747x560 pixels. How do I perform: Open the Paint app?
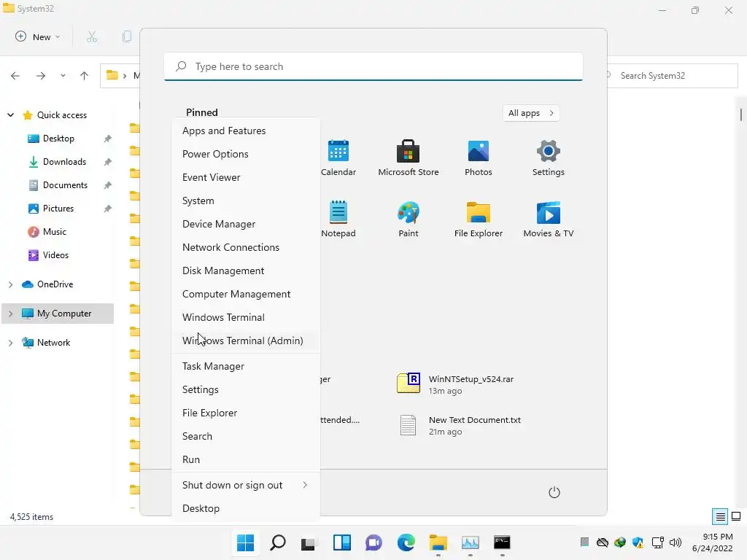409,219
